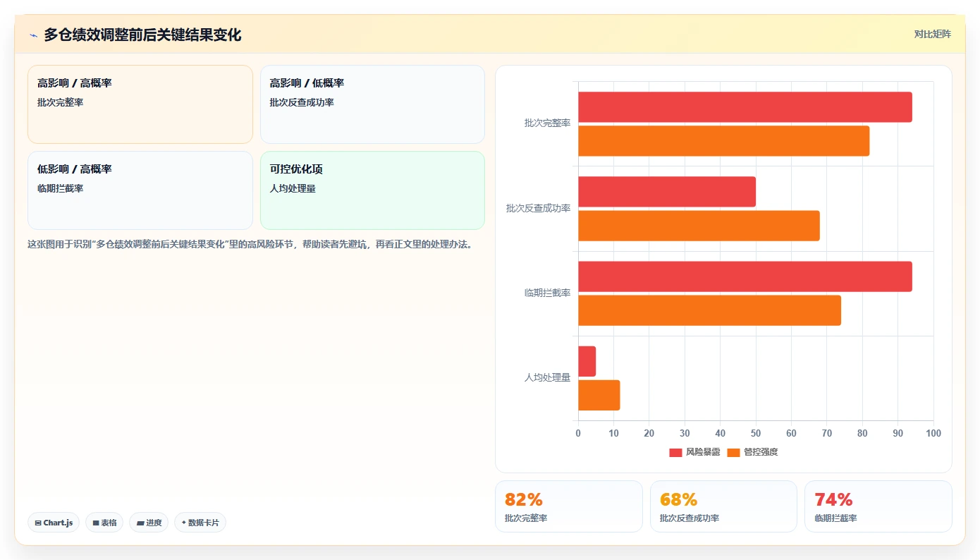This screenshot has height=560, width=980.
Task: Click the 风险暴露 legend text
Action: coord(703,452)
